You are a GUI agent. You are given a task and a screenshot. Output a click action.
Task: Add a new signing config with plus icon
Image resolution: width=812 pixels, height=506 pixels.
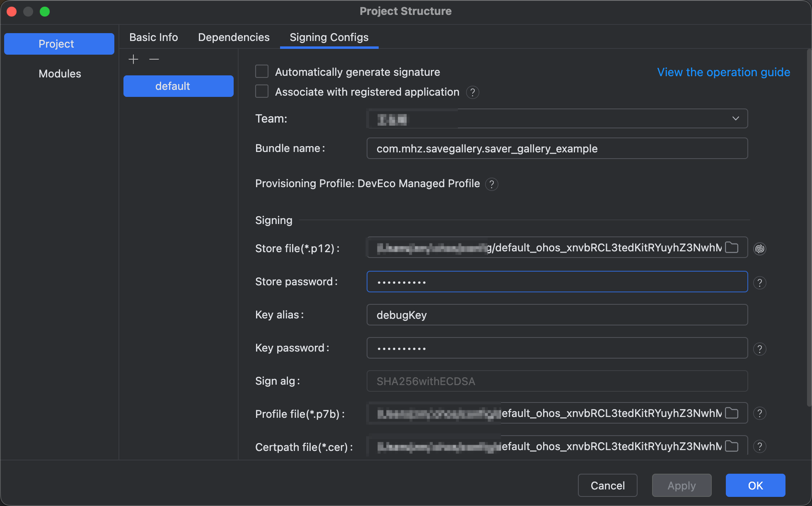point(133,60)
